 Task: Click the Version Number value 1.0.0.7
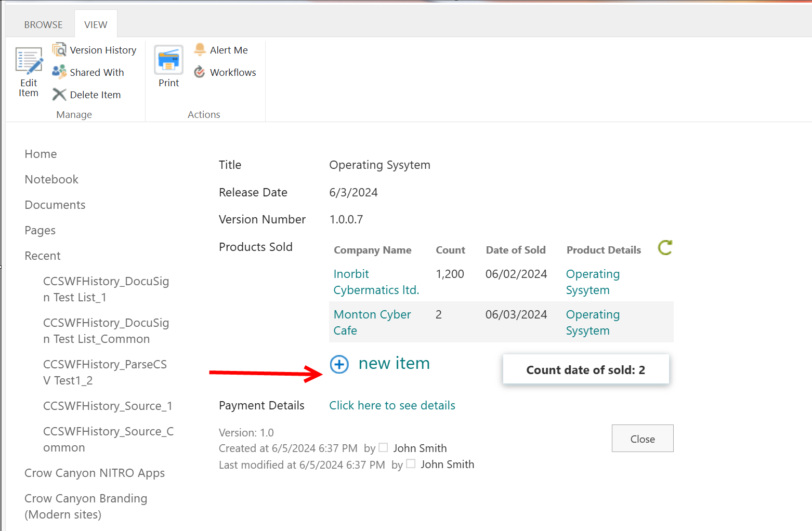tap(346, 219)
